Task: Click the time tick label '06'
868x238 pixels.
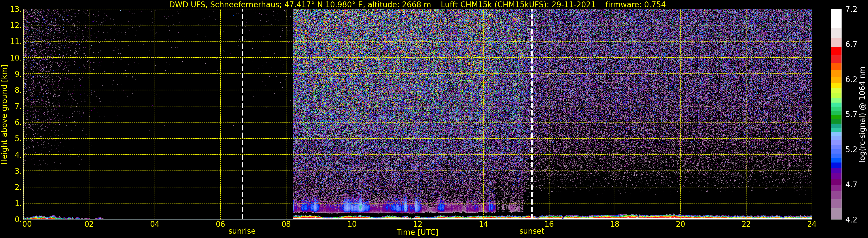Action: (220, 224)
